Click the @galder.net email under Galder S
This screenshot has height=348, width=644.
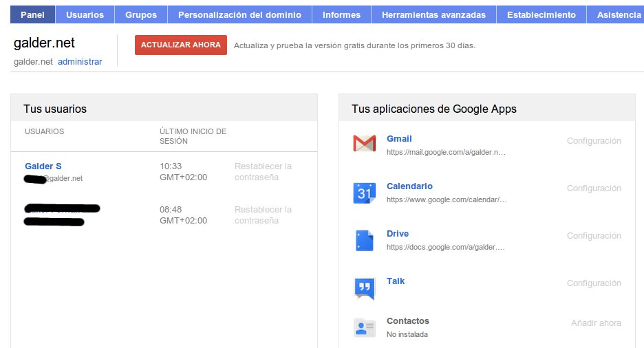click(x=63, y=179)
